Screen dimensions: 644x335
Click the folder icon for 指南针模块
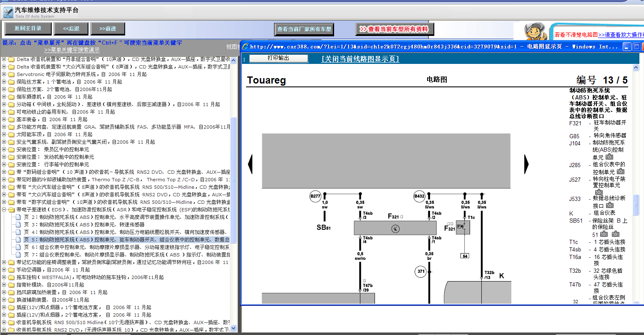click(x=11, y=285)
